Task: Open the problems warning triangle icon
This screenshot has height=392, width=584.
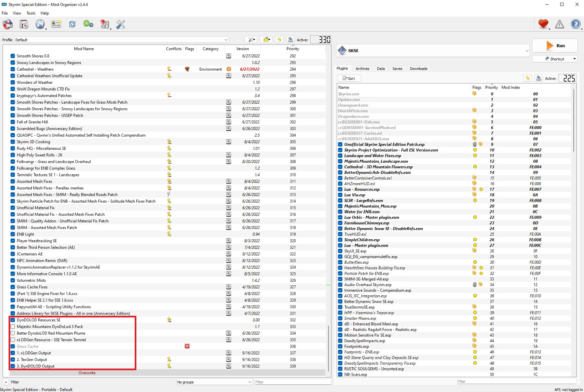Action: coord(560,24)
